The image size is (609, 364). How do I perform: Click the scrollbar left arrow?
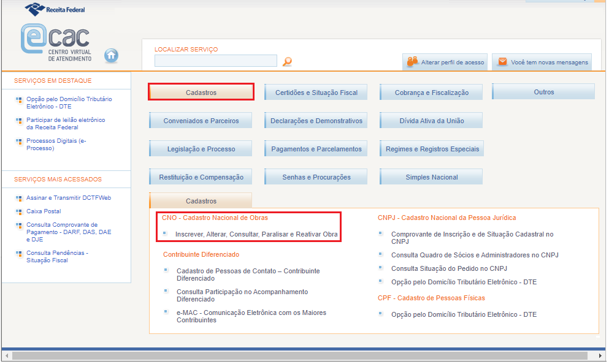(x=7, y=355)
